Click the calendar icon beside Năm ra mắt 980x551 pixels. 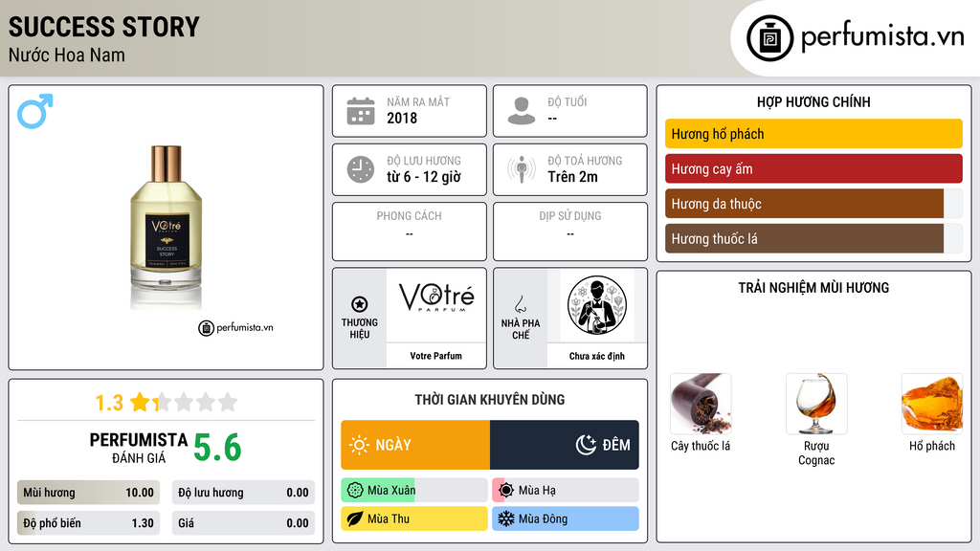click(x=361, y=111)
